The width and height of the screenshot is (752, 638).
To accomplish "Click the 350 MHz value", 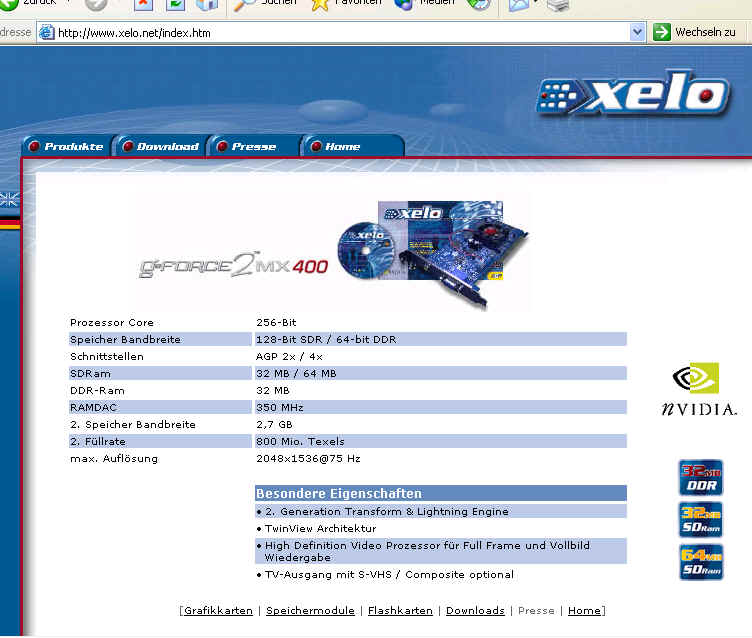I will point(280,407).
